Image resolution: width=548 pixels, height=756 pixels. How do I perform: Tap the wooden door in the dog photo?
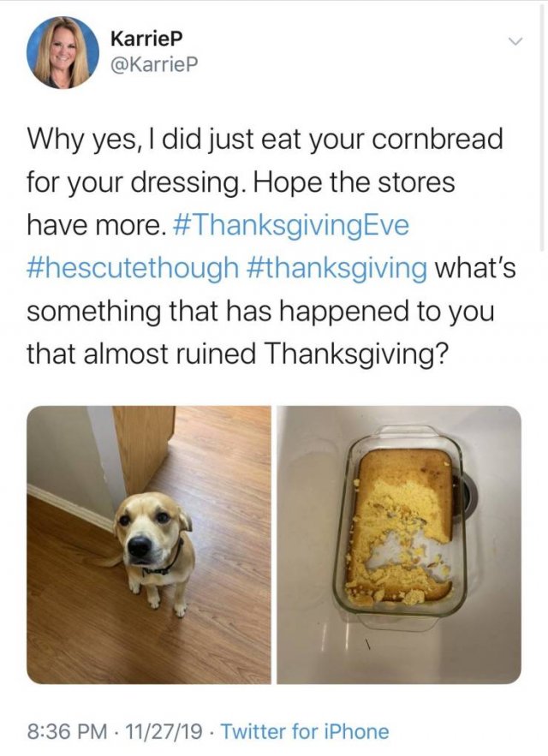click(x=143, y=449)
